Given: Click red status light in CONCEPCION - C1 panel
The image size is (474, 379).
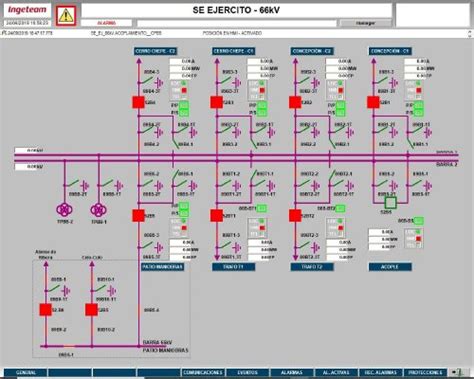Looking at the screenshot, I should (419, 90).
